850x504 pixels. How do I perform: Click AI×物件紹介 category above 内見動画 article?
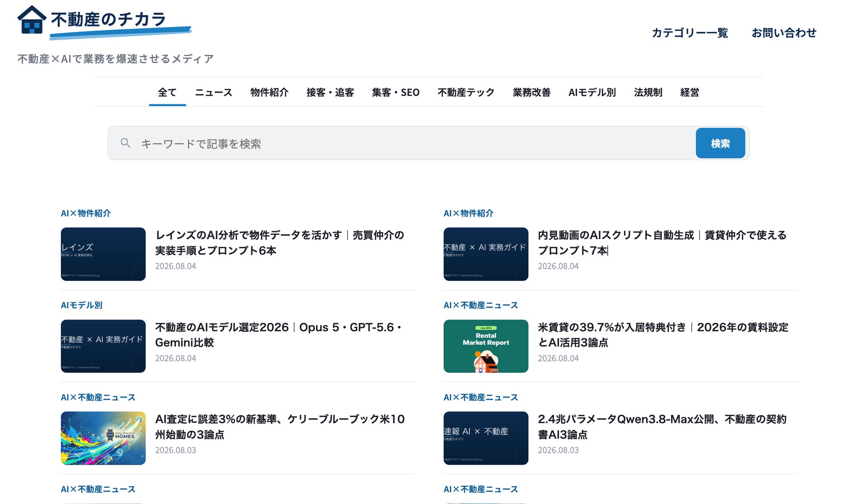[469, 213]
